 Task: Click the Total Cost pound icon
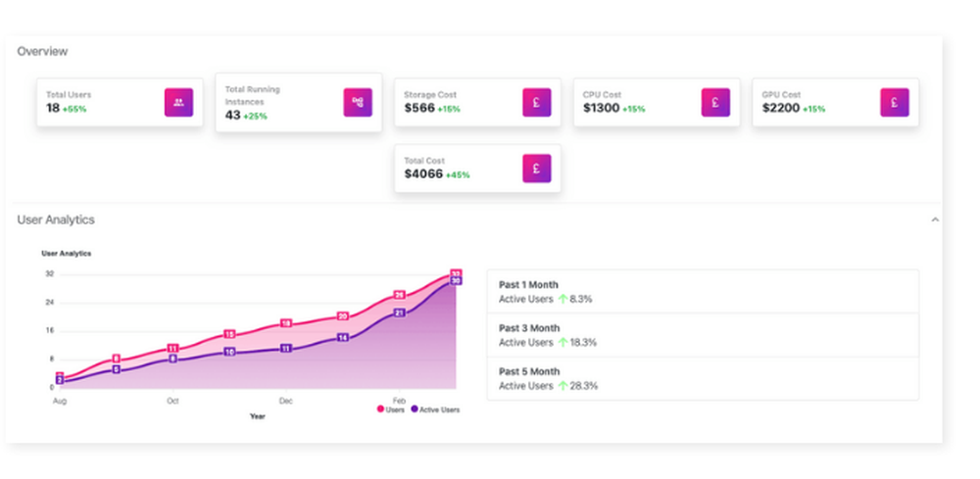(537, 168)
